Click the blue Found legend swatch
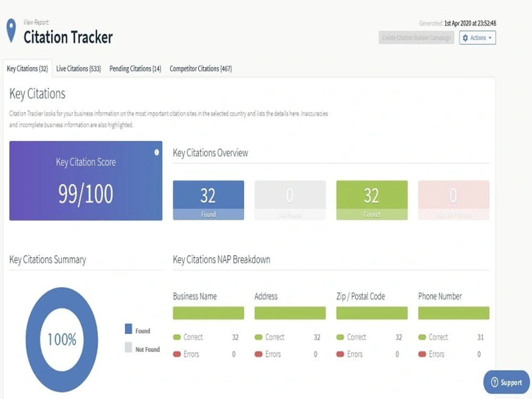The height and width of the screenshot is (399, 532). 128,329
